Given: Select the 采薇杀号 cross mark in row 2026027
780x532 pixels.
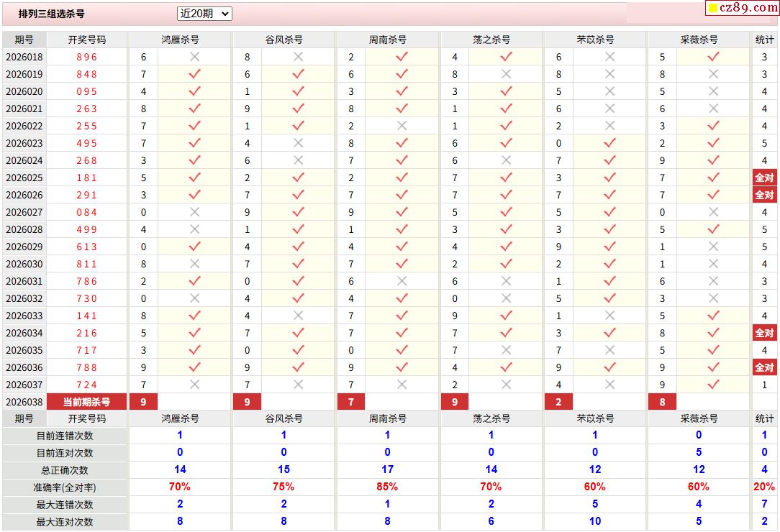Looking at the screenshot, I should [713, 212].
